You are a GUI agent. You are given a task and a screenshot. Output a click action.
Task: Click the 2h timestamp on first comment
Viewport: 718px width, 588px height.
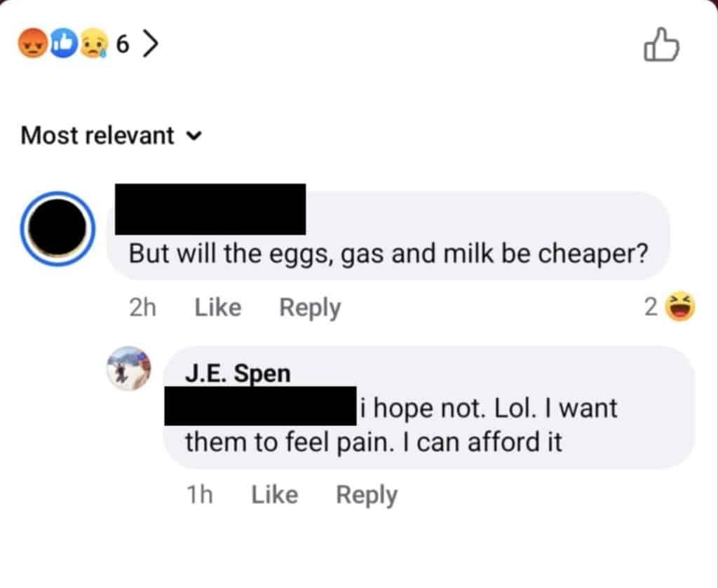pos(143,307)
